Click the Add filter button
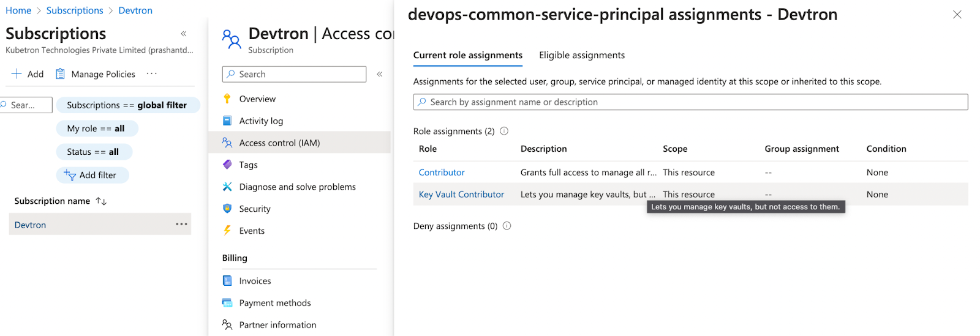 (x=92, y=175)
